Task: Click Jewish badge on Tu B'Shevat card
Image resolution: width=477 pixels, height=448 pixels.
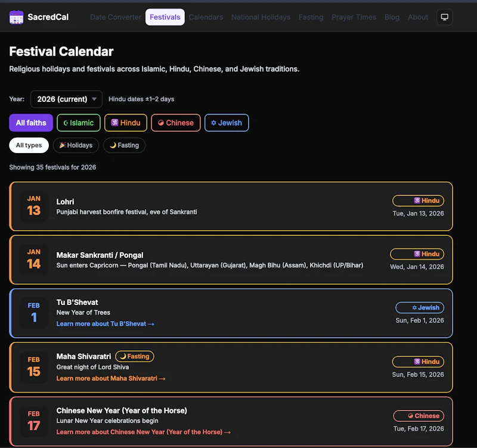Action: [420, 307]
